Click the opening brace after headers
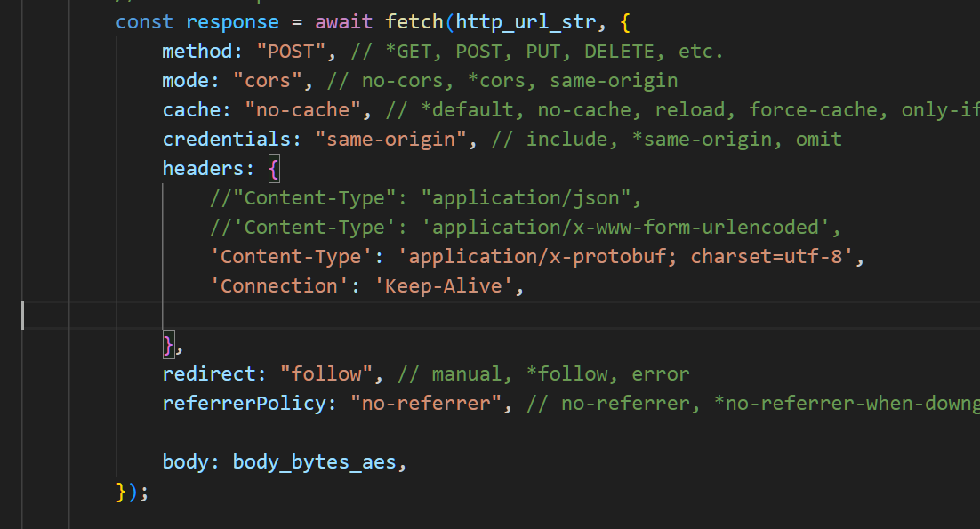The image size is (980, 529). (x=274, y=168)
